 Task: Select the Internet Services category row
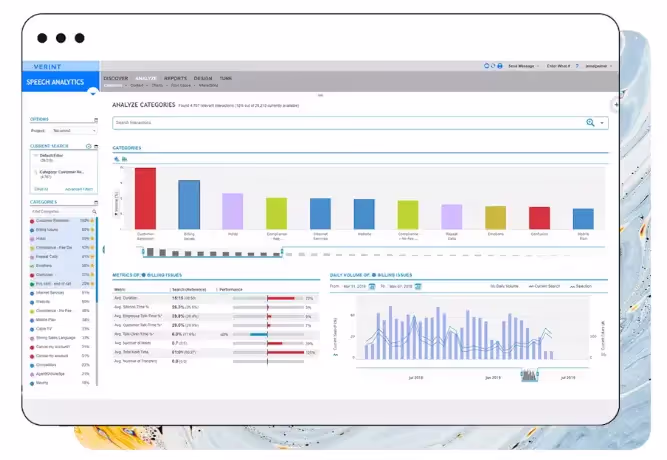tap(63, 293)
